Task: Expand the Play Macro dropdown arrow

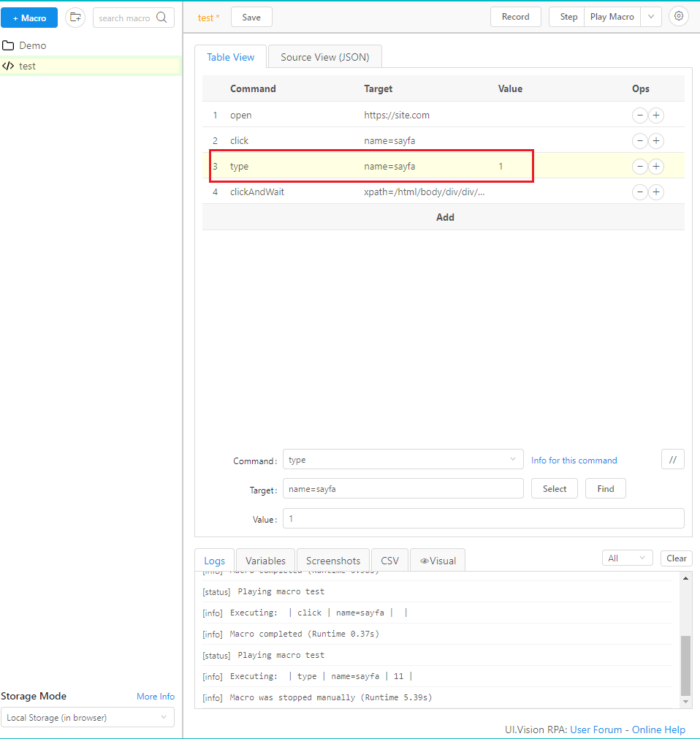Action: pyautogui.click(x=651, y=17)
